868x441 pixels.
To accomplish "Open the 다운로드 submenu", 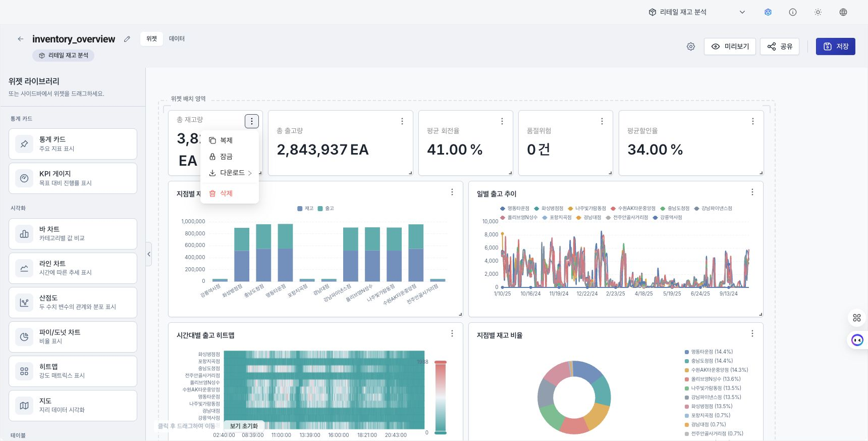I will click(230, 173).
